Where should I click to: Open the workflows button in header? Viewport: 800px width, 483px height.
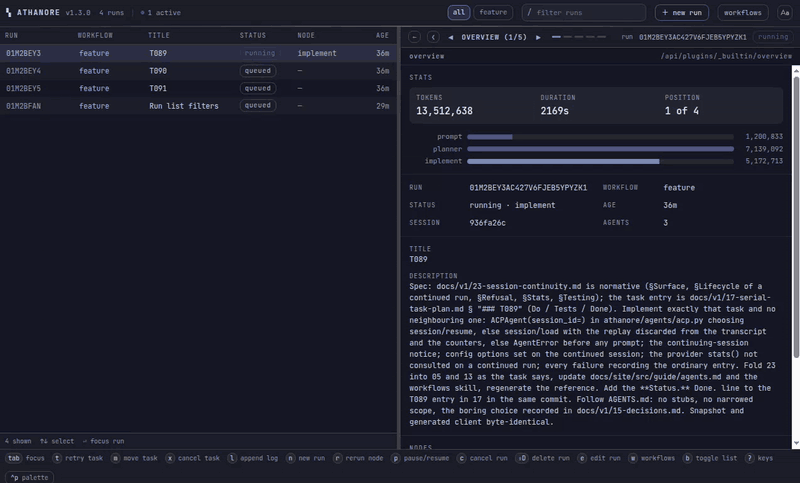(x=742, y=12)
